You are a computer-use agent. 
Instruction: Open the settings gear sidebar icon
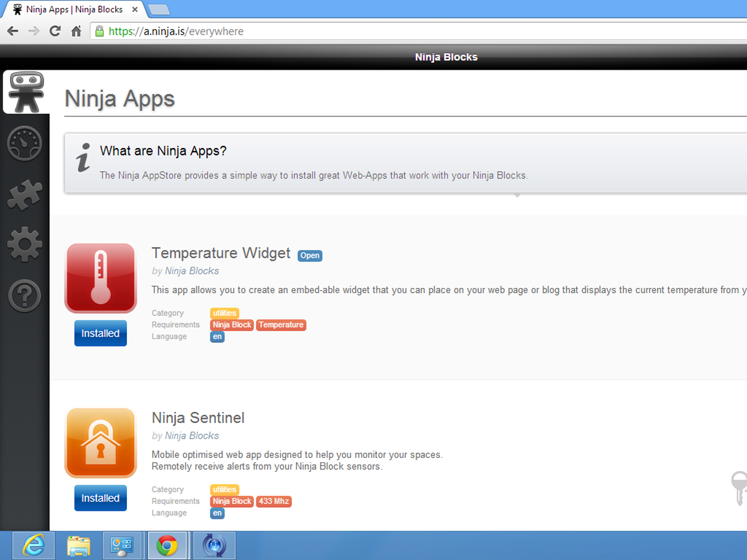click(25, 245)
